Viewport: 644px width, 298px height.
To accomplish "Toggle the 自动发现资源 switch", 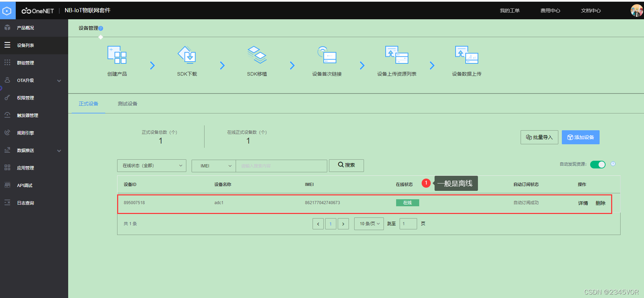I will tap(598, 165).
